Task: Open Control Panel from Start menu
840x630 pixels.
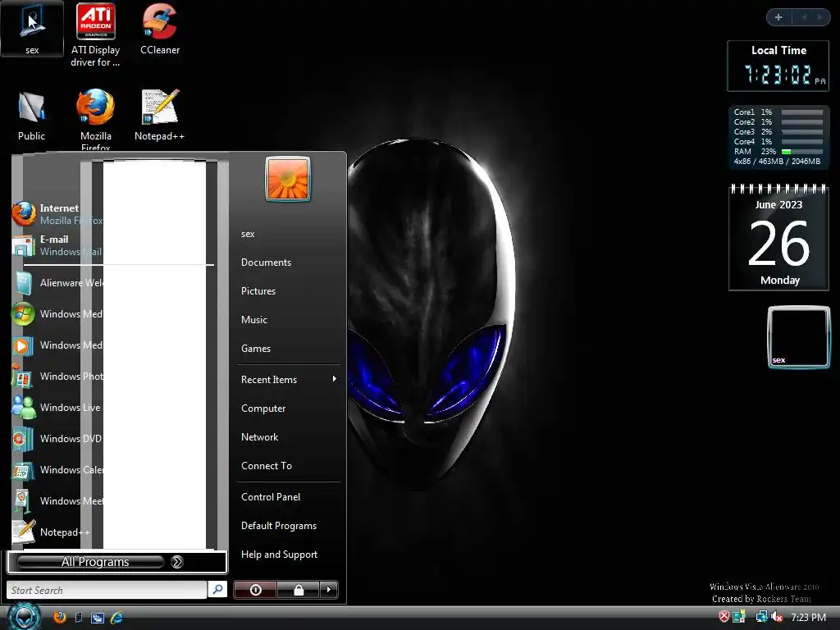Action: 271,496
